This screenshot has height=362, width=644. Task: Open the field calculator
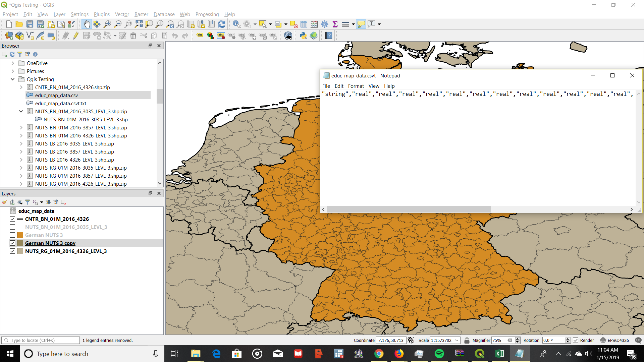314,24
